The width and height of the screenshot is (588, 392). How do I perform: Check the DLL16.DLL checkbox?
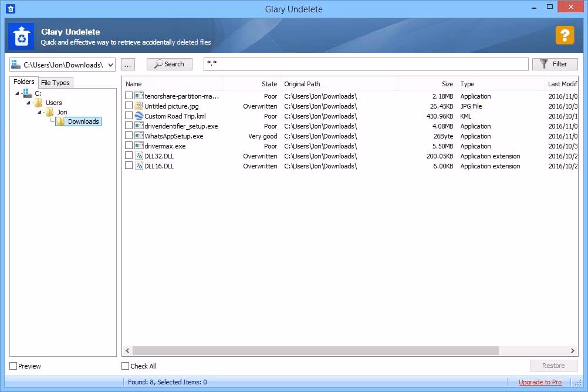[x=129, y=165]
